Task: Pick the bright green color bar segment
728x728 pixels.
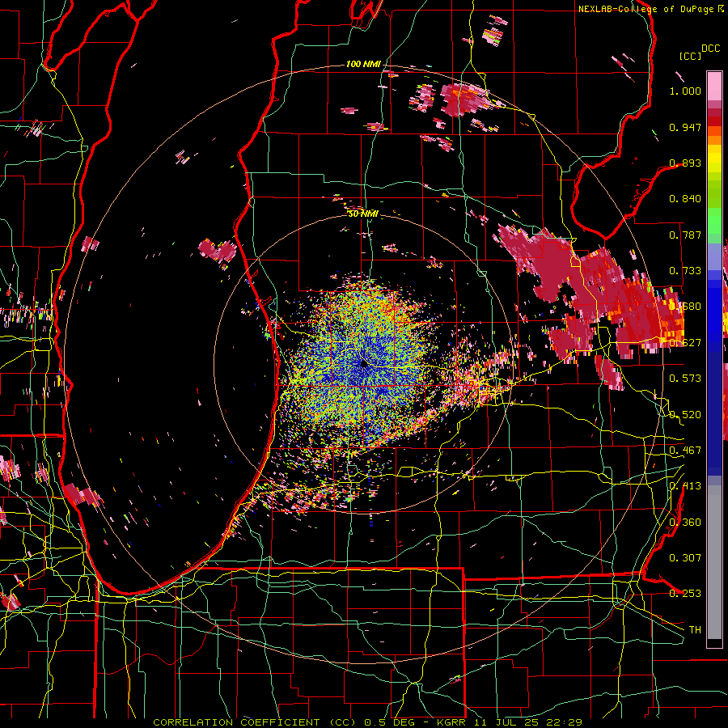Action: point(714,221)
